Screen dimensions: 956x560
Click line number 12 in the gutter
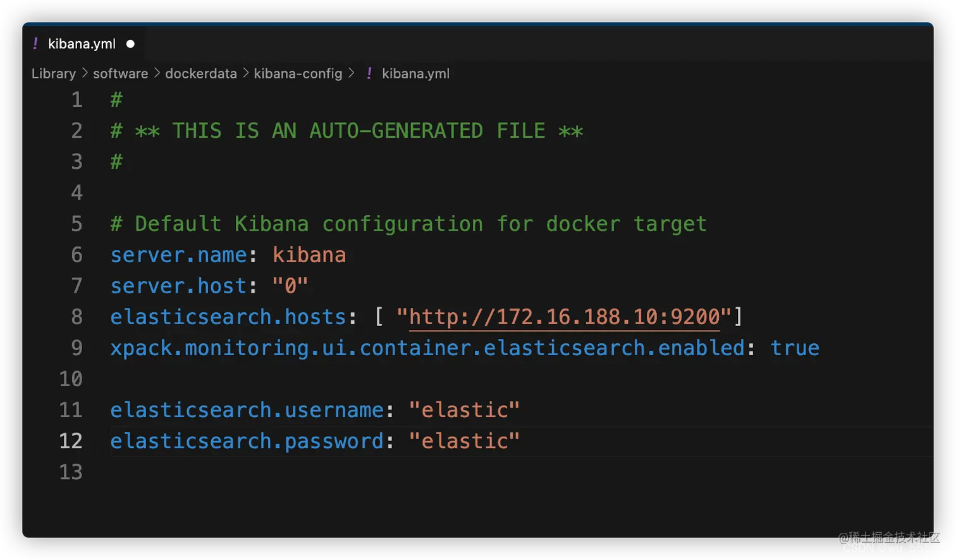pyautogui.click(x=71, y=441)
